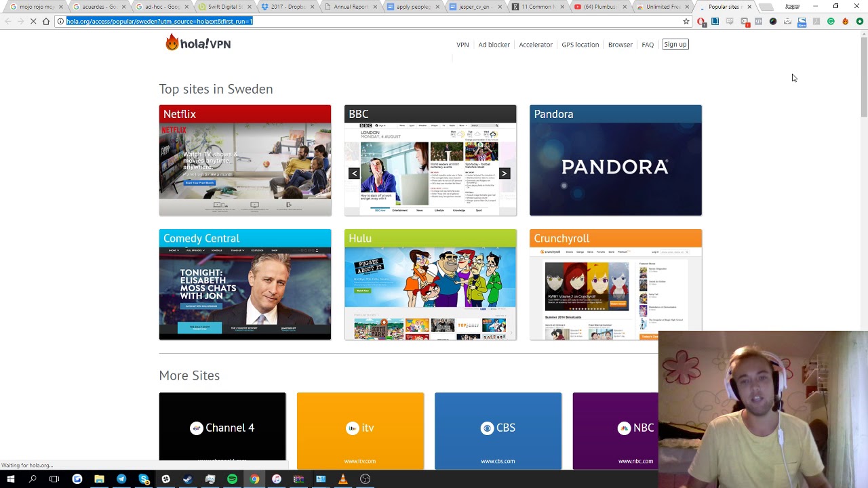Click the page vertical scrollbar thumb
This screenshot has width=868, height=488.
(x=863, y=77)
